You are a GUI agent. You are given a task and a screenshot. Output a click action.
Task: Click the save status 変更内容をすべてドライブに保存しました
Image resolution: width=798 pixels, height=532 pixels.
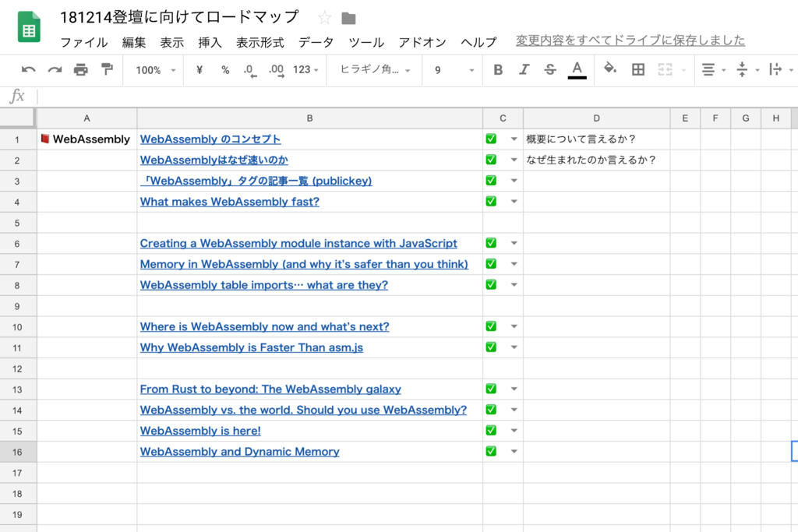(630, 41)
